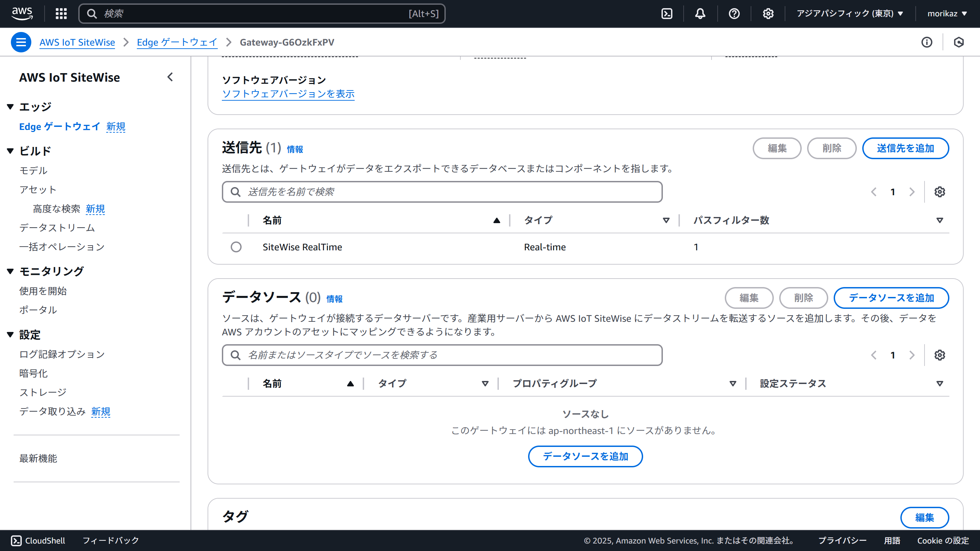Image resolution: width=980 pixels, height=551 pixels.
Task: Open 高度な検索 in sidebar
Action: click(57, 209)
